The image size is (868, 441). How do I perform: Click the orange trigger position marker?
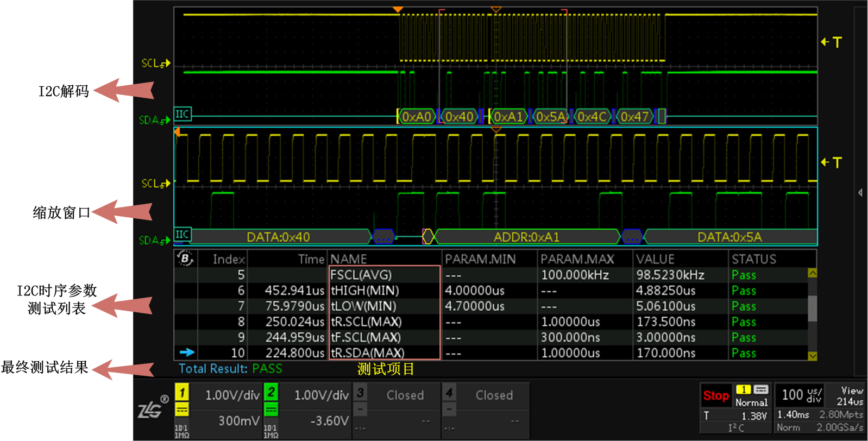tap(398, 9)
